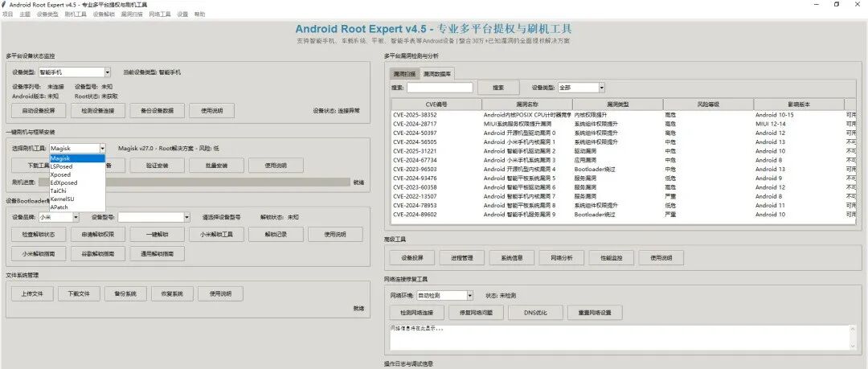Open the 设置 menu
The image size is (868, 369).
tap(182, 14)
